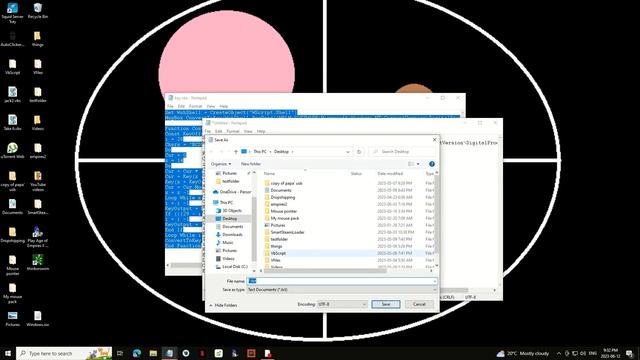Click Desktop in the address breadcrumb
The width and height of the screenshot is (640, 360).
coord(281,151)
